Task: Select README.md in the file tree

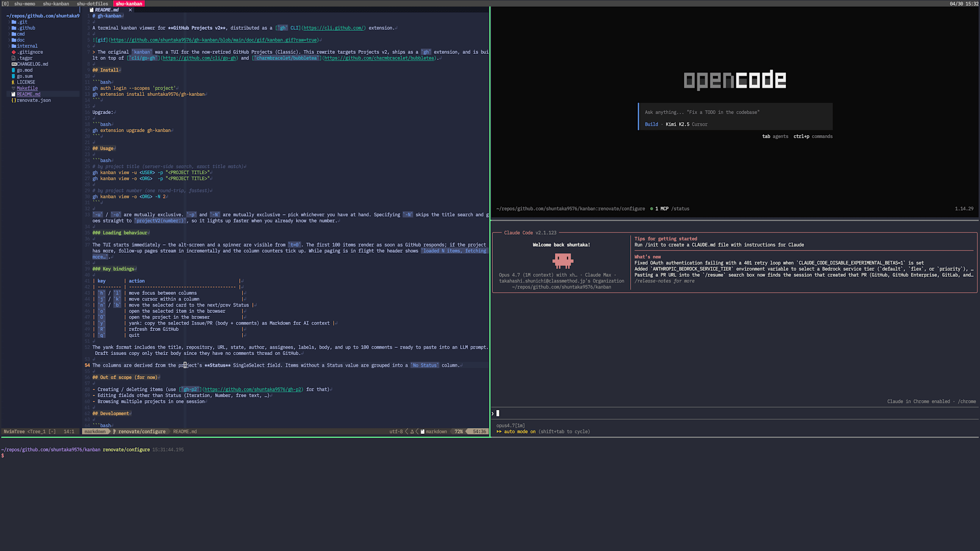Action: (28, 95)
